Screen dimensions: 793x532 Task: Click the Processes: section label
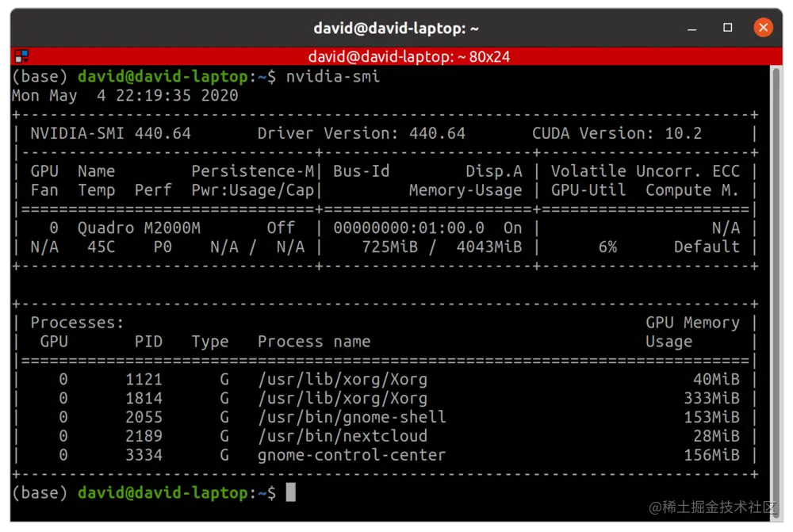coord(77,323)
